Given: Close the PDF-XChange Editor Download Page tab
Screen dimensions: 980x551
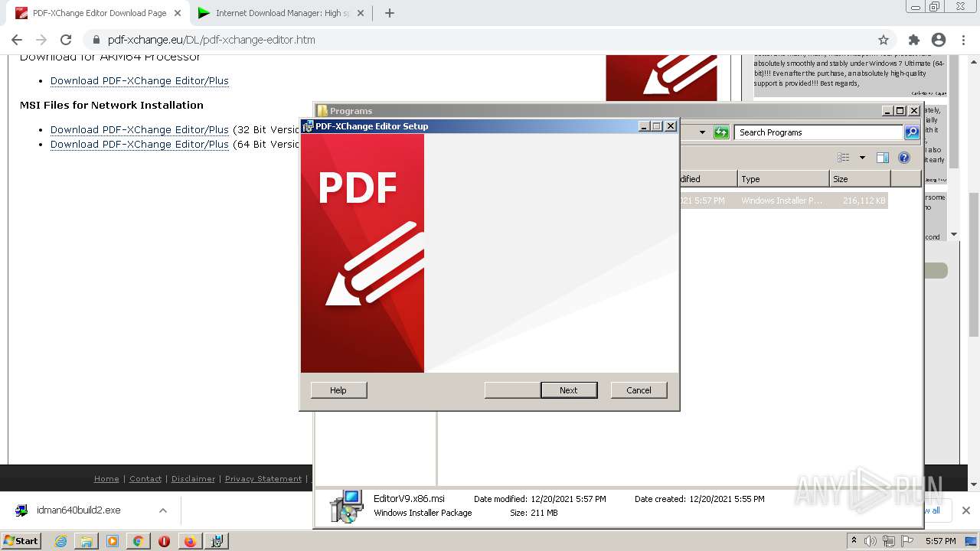Looking at the screenshot, I should (x=178, y=13).
